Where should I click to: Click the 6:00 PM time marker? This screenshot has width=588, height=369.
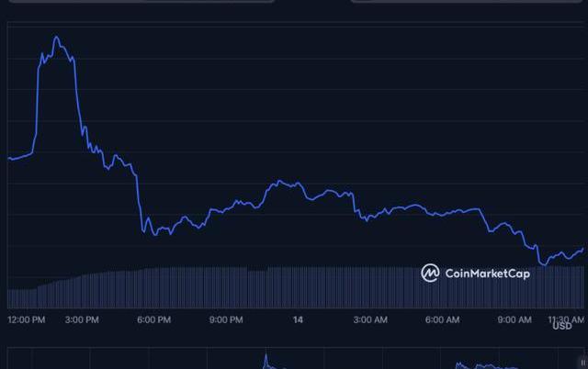click(x=153, y=319)
